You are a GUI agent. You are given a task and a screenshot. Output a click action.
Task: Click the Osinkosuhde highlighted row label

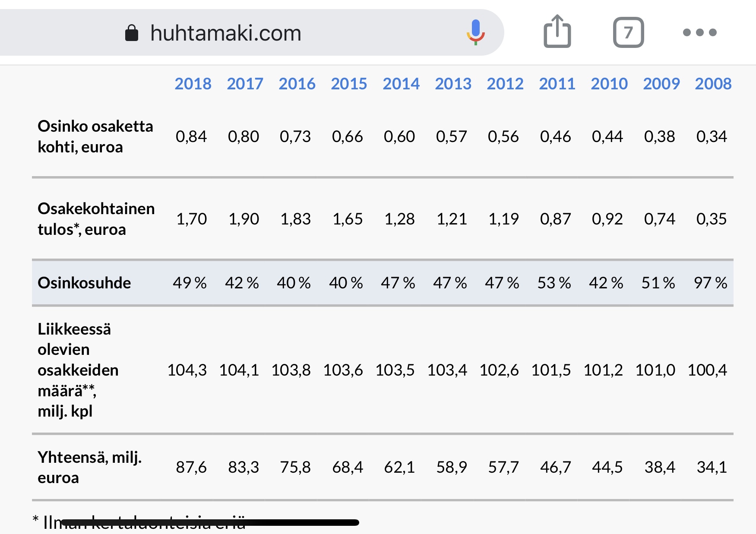click(x=84, y=283)
